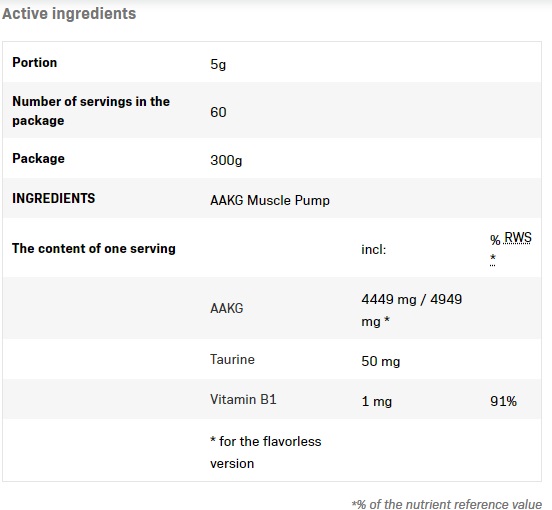Image resolution: width=552 pixels, height=510 pixels.
Task: Click the 60 servings value
Action: (218, 112)
